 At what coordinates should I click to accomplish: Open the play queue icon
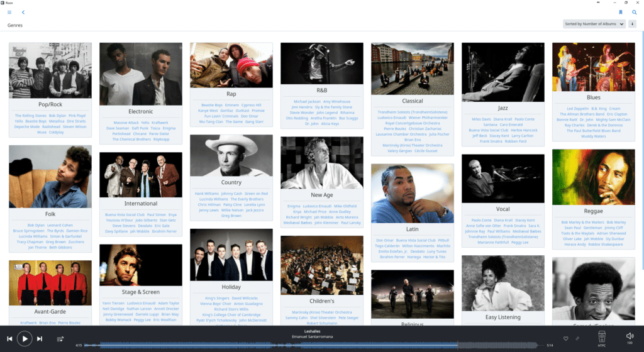tap(60, 338)
